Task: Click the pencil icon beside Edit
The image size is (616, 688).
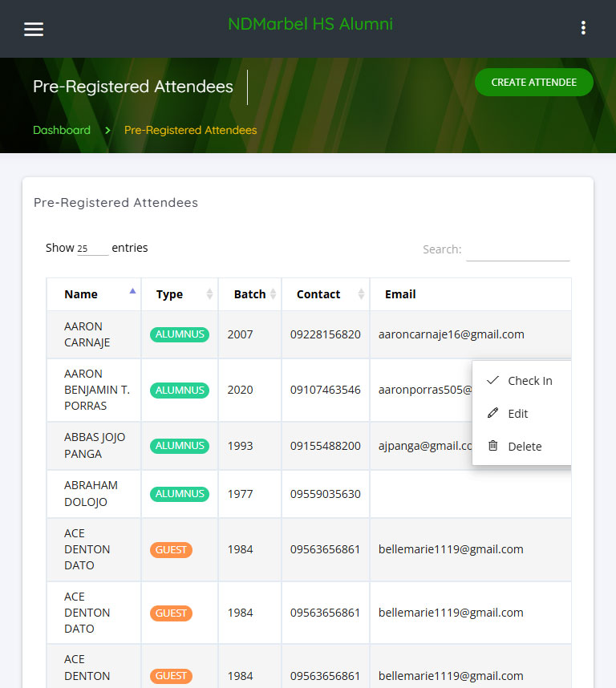Action: (x=492, y=413)
